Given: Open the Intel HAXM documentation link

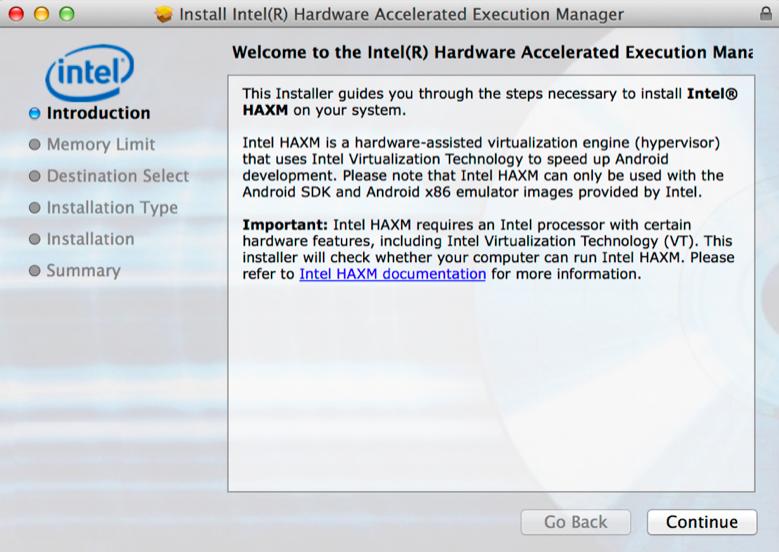Looking at the screenshot, I should 392,274.
